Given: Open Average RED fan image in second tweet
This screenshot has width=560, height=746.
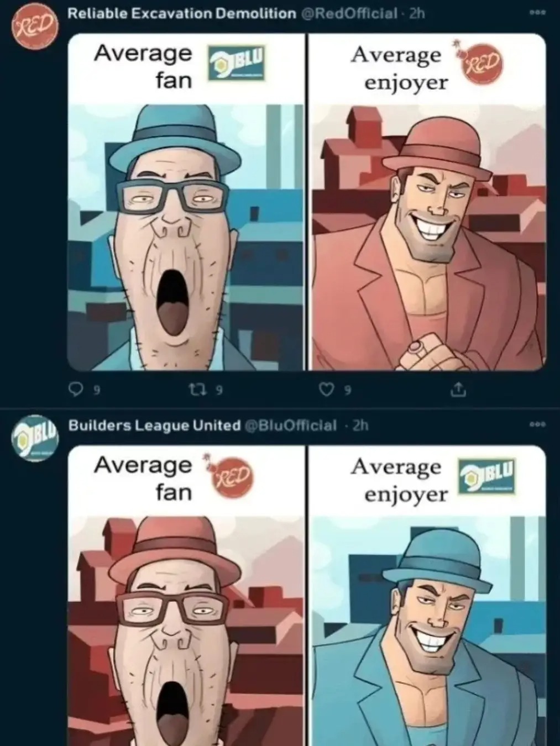Looking at the screenshot, I should click(x=186, y=596).
